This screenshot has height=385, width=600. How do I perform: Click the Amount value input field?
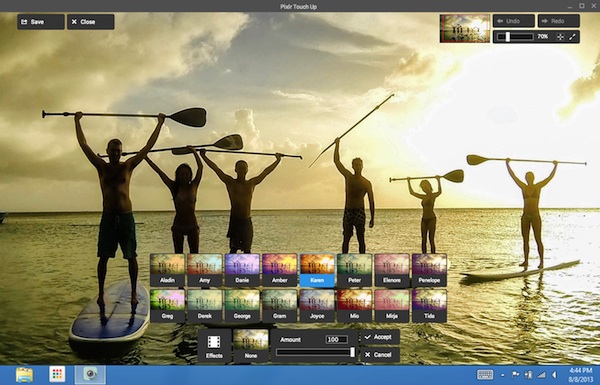(336, 339)
